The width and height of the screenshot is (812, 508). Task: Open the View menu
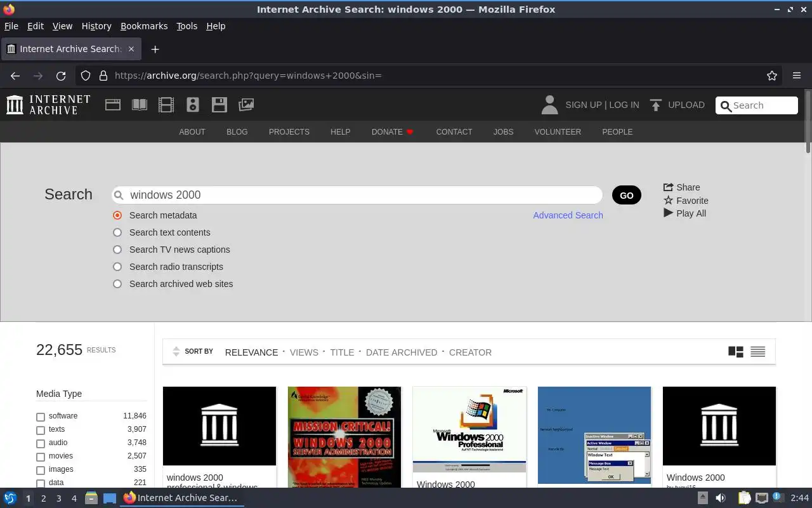click(x=62, y=26)
